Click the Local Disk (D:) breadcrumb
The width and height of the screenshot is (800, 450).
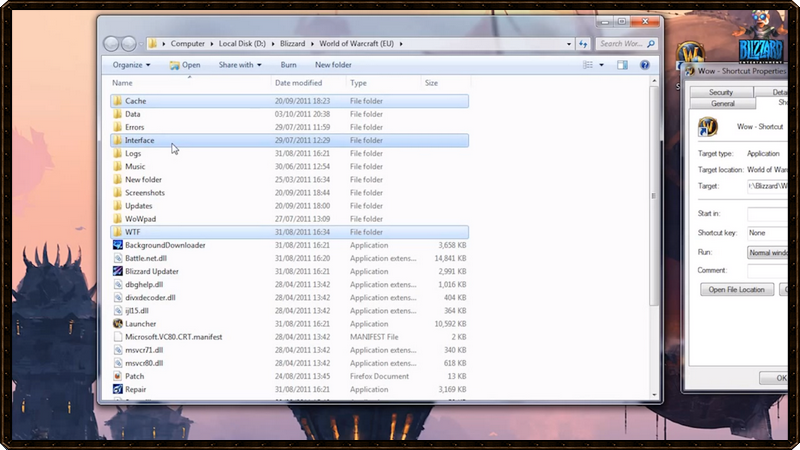(242, 44)
